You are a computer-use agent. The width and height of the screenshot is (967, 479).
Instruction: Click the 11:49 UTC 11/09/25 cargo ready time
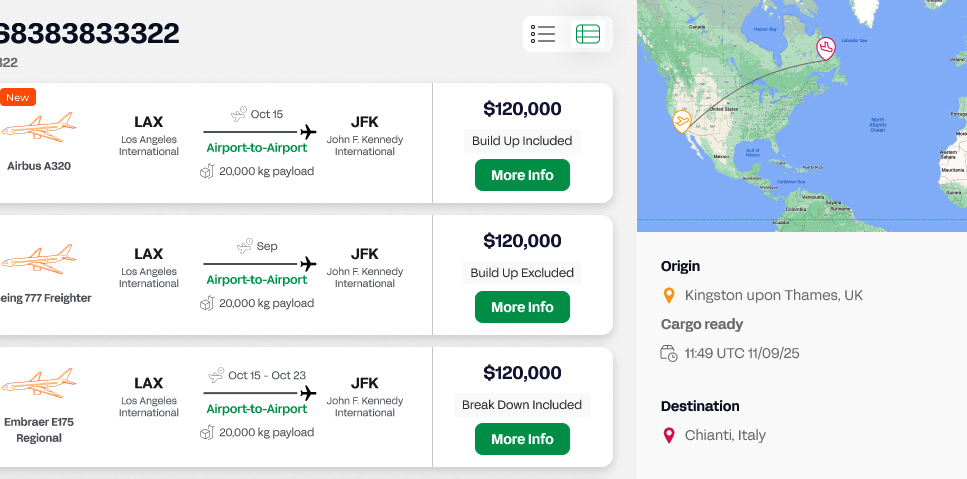[x=742, y=353]
